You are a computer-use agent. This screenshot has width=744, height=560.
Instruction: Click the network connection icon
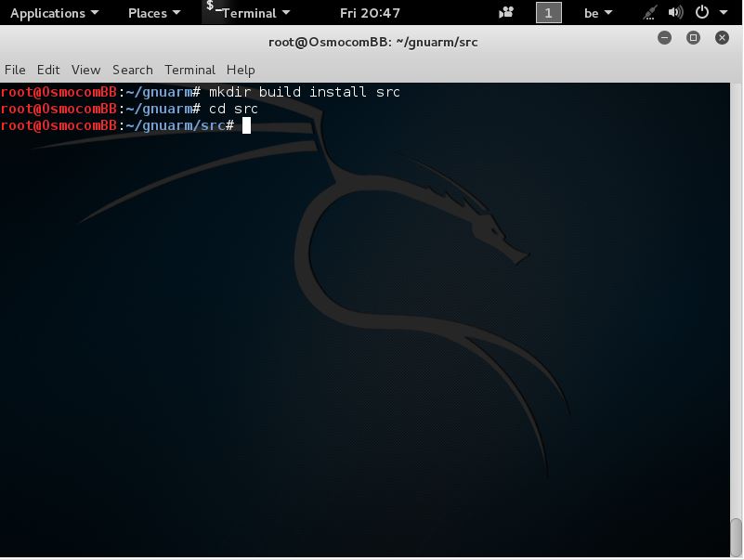(649, 12)
